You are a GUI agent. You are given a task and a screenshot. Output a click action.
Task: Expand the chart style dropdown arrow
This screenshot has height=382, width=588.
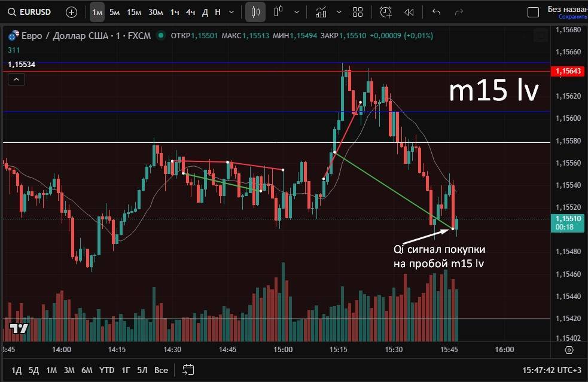297,12
